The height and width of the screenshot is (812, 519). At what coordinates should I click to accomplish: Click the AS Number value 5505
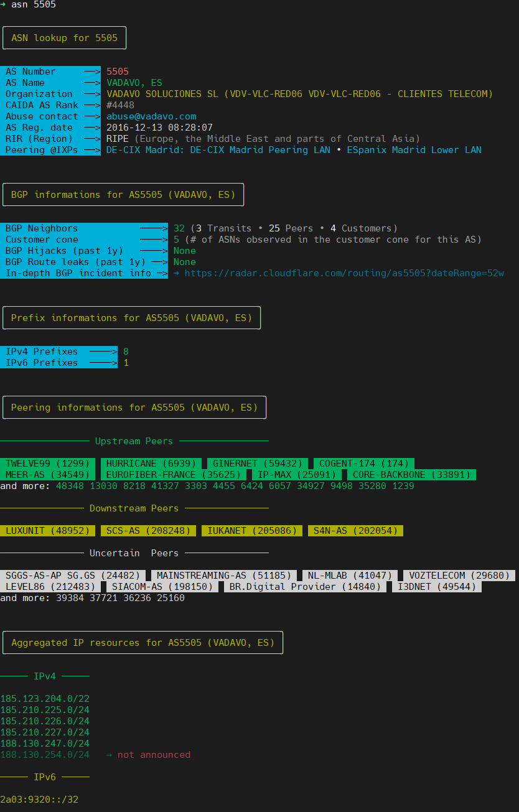click(x=118, y=72)
